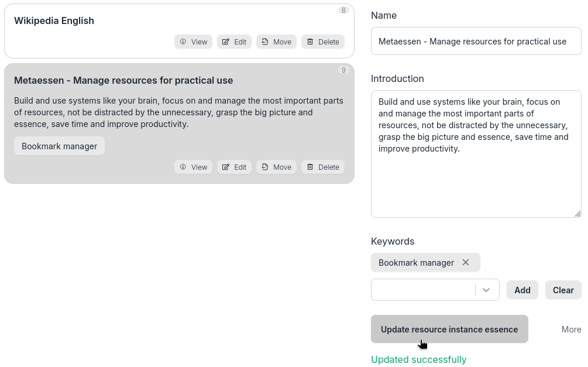The image size is (588, 367).
Task: Open the More options link
Action: pos(571,330)
